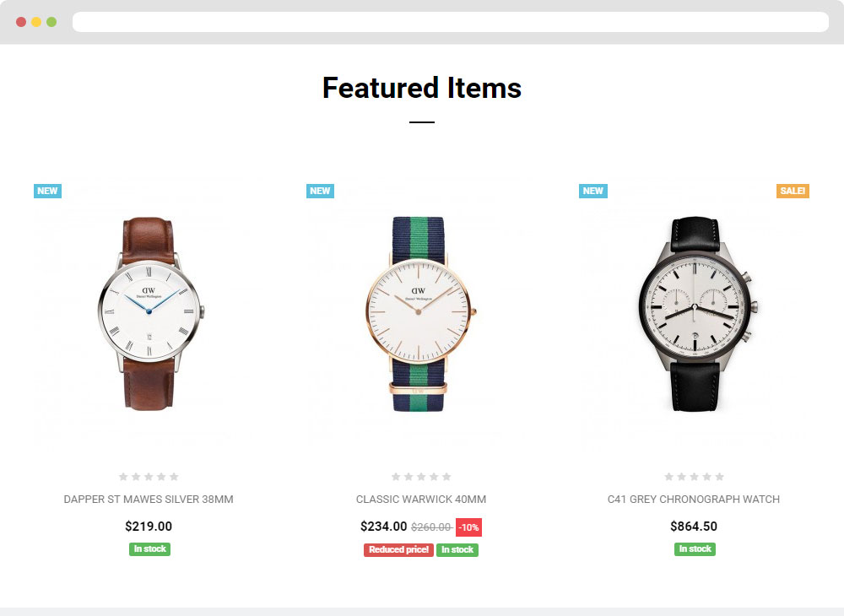Click the orange SALE! badge
This screenshot has height=616, width=844.
pyautogui.click(x=793, y=191)
